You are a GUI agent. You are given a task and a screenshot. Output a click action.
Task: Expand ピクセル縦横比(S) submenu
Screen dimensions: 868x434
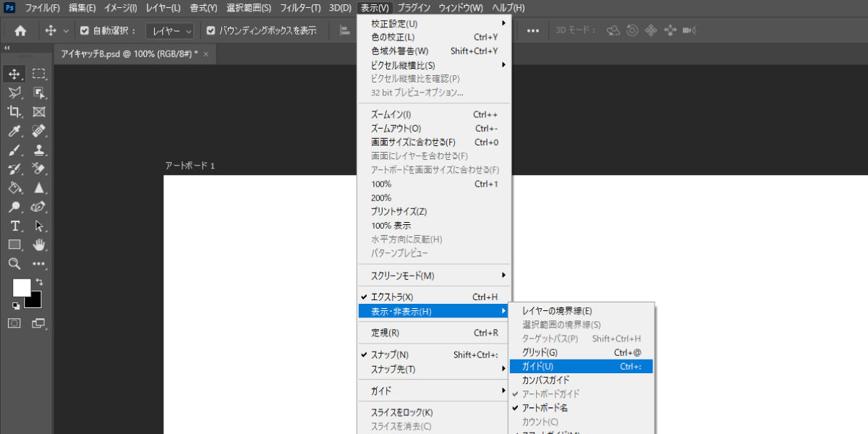(x=435, y=65)
